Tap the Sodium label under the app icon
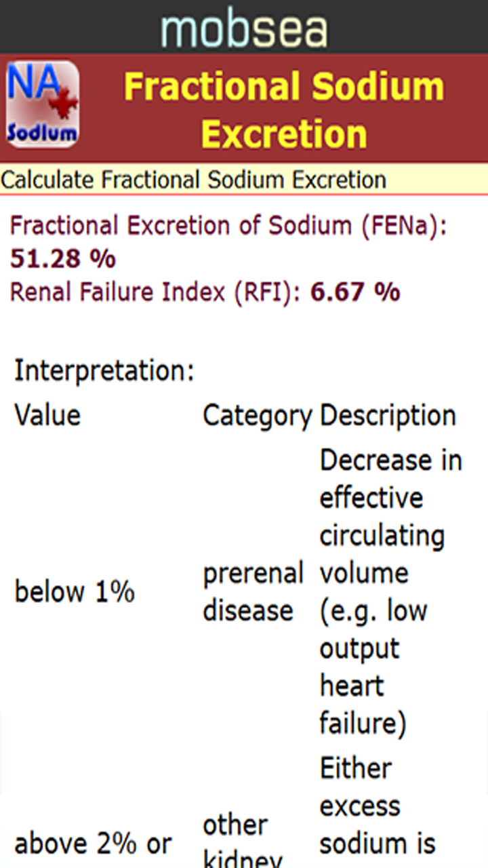 (41, 130)
